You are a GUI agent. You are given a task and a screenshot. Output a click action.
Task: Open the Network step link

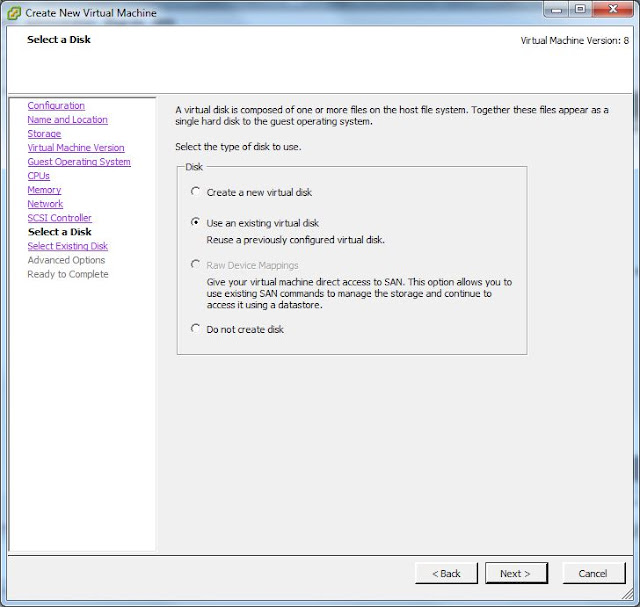point(45,204)
